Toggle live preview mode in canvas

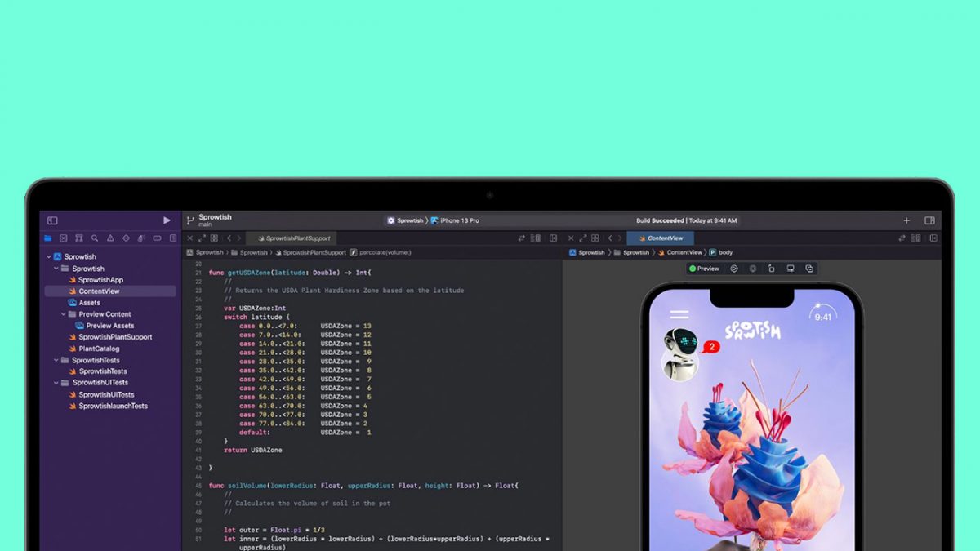734,269
